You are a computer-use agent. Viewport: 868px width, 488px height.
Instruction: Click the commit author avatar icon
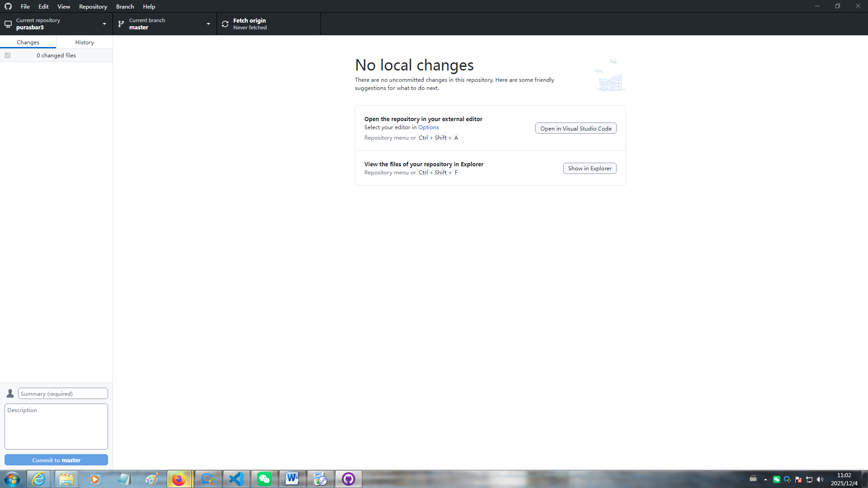pos(10,394)
